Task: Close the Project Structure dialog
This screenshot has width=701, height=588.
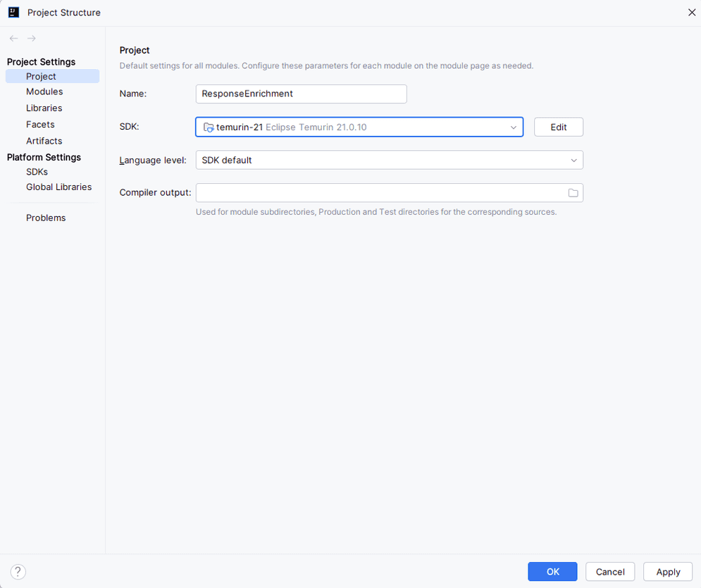Action: pyautogui.click(x=692, y=13)
